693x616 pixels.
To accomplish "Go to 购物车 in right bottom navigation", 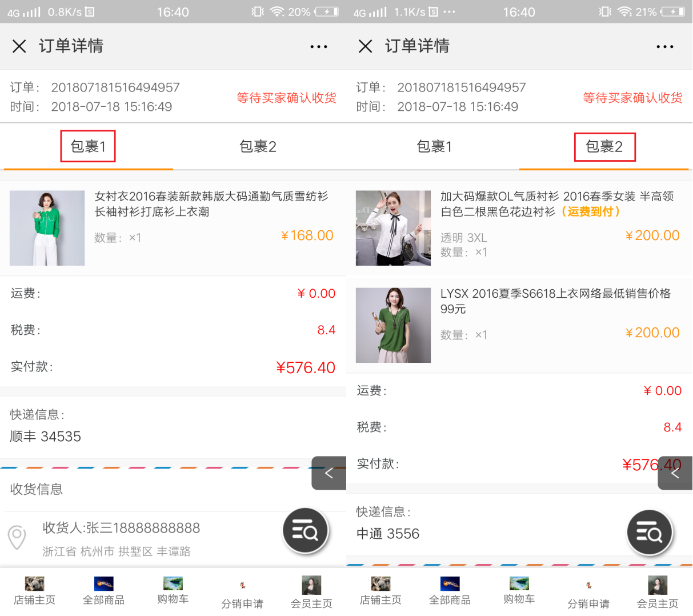I will pyautogui.click(x=519, y=591).
